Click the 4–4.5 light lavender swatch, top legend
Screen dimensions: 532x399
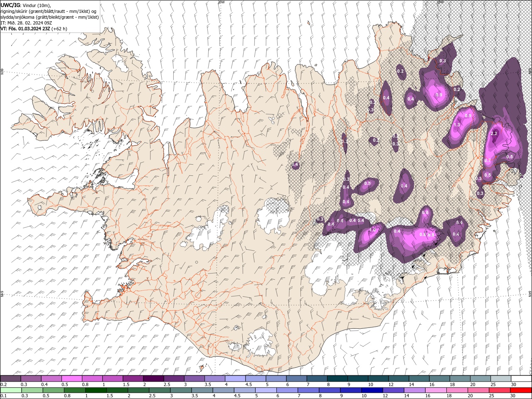[235, 379]
